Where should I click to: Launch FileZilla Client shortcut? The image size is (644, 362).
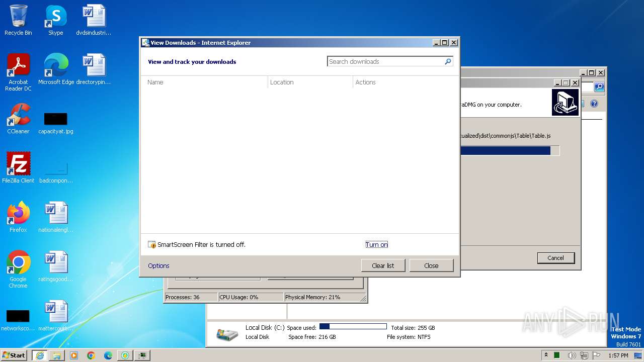coord(18,168)
